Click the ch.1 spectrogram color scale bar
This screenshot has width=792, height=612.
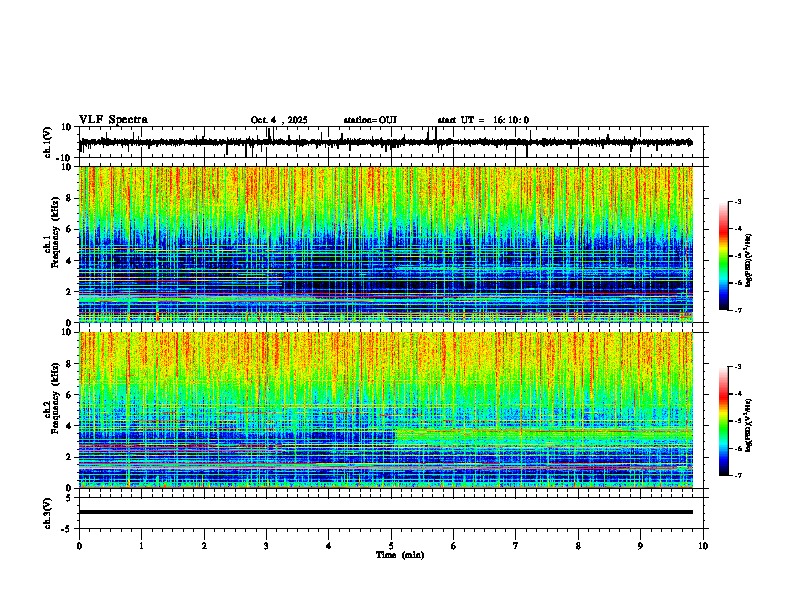[x=723, y=256]
